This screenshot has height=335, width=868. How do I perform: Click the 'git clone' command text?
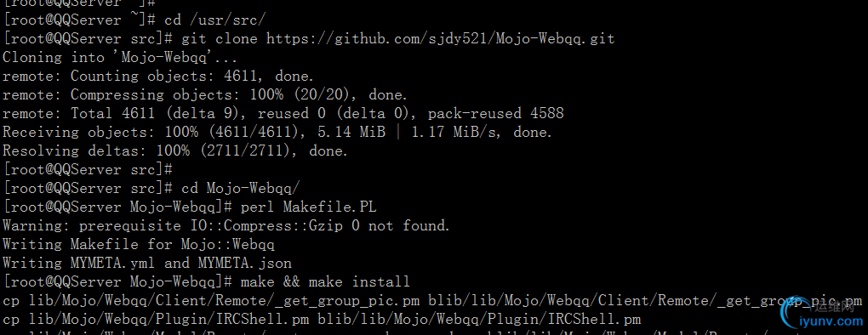pyautogui.click(x=220, y=39)
